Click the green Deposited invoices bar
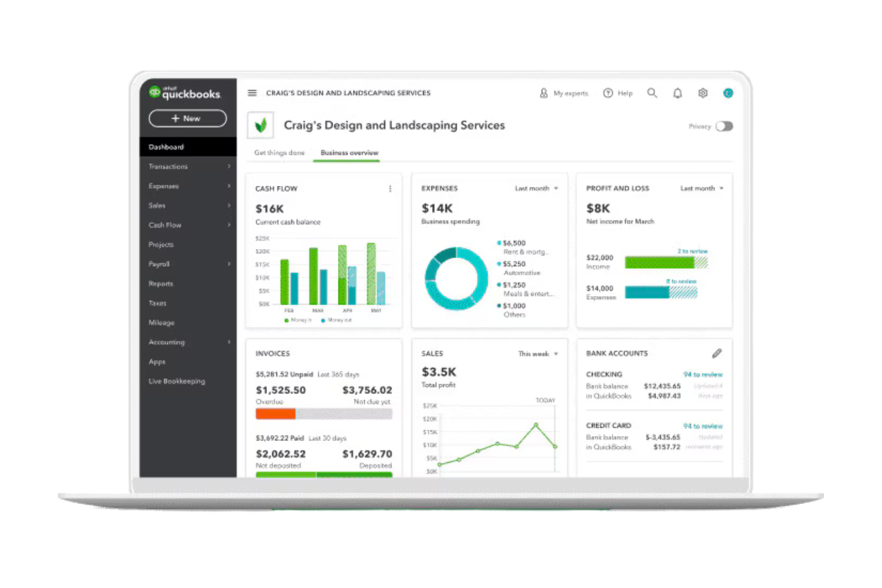This screenshot has width=882, height=588. 354,475
